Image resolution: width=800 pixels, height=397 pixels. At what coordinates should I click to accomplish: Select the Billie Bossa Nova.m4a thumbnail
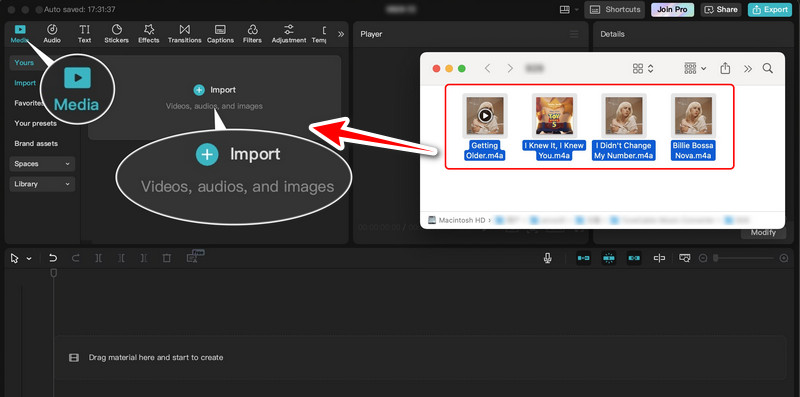(693, 116)
